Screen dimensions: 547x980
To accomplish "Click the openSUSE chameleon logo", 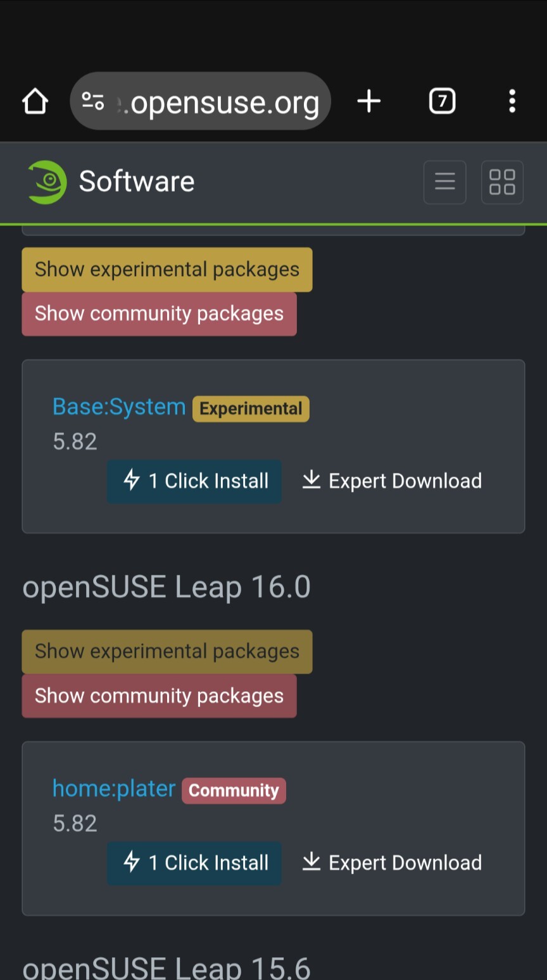I will click(x=47, y=182).
